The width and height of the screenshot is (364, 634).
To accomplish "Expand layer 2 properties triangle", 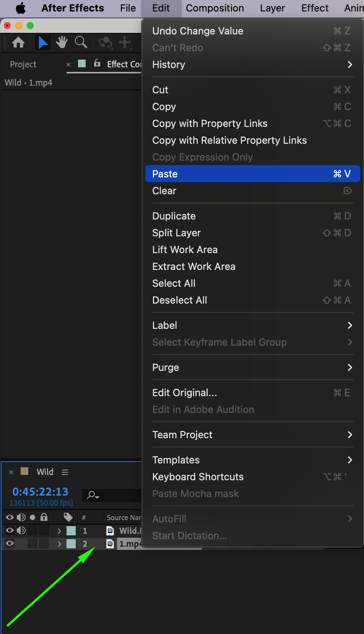I will point(59,544).
